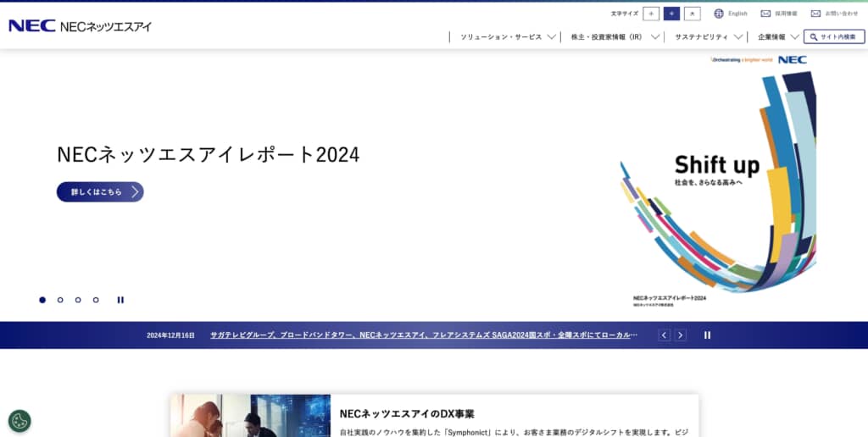Open 企業情報 menu

(x=771, y=37)
